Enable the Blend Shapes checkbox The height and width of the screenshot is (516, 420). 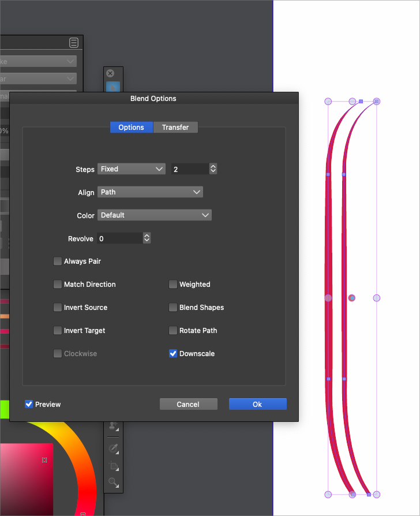(173, 308)
